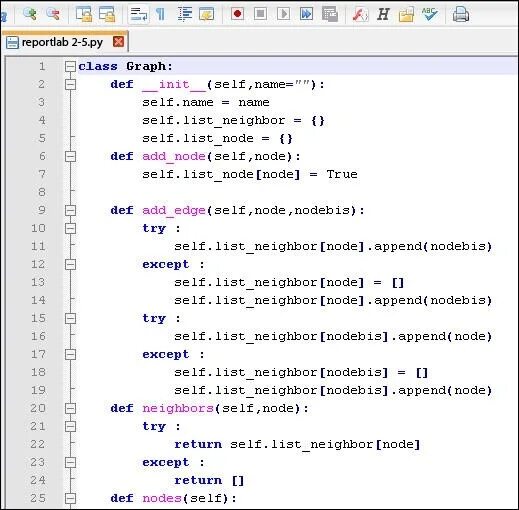Toggle the Word Wrap toolbar button
The width and height of the screenshot is (519, 510).
pyautogui.click(x=138, y=14)
